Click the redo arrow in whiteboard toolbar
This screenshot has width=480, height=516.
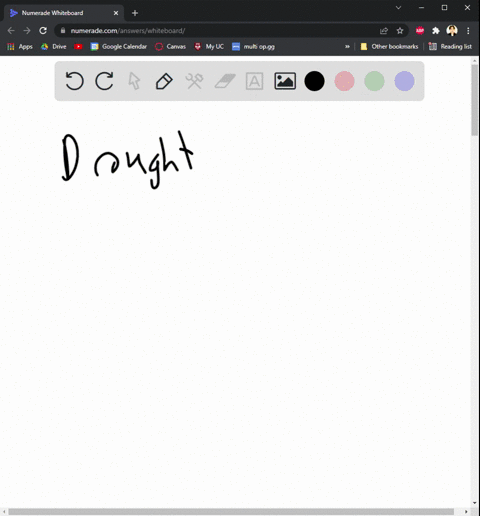pos(104,81)
